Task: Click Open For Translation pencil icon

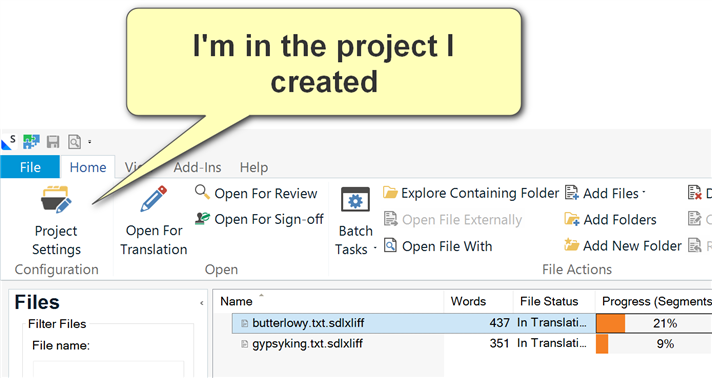Action: (x=153, y=199)
